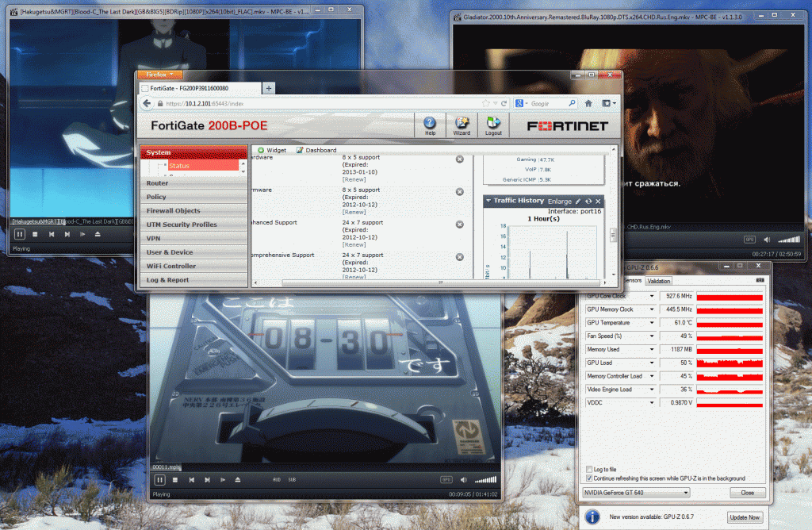Dismiss the 8 x 5 support expired 2013-01-10 entry
The image size is (812, 530).
tap(459, 159)
